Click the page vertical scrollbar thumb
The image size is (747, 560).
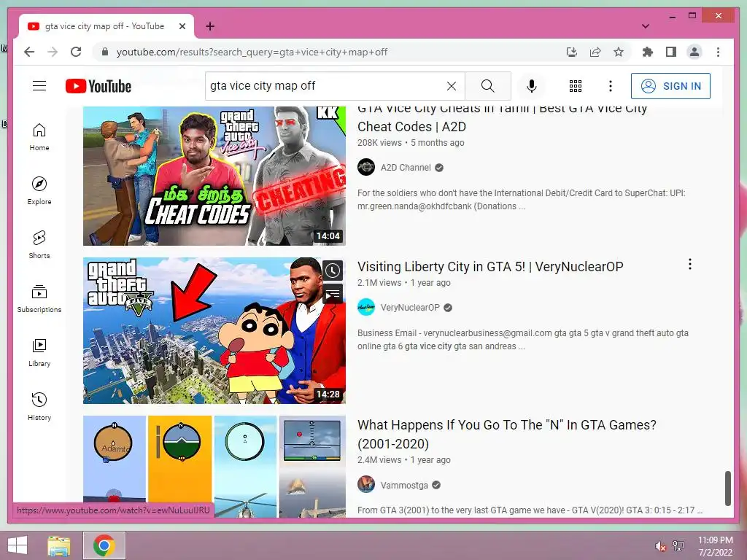[x=727, y=489]
